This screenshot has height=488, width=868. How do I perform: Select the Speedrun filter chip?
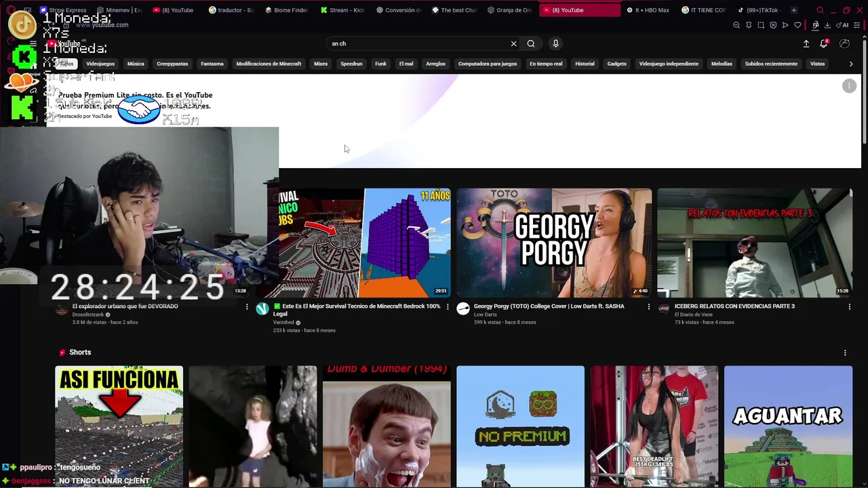(351, 64)
